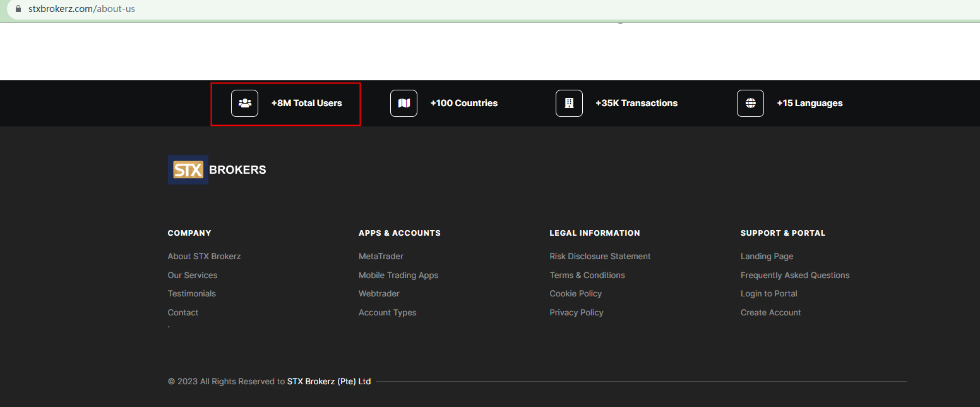Click the Total Users people icon
The width and height of the screenshot is (980, 407).
pyautogui.click(x=244, y=103)
